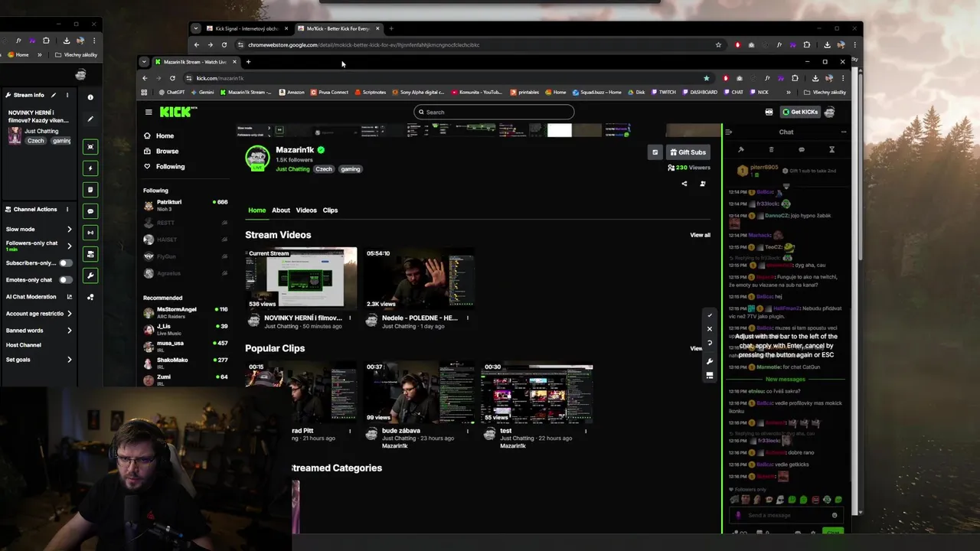Switch to the About tab
Image resolution: width=980 pixels, height=551 pixels.
(x=281, y=210)
